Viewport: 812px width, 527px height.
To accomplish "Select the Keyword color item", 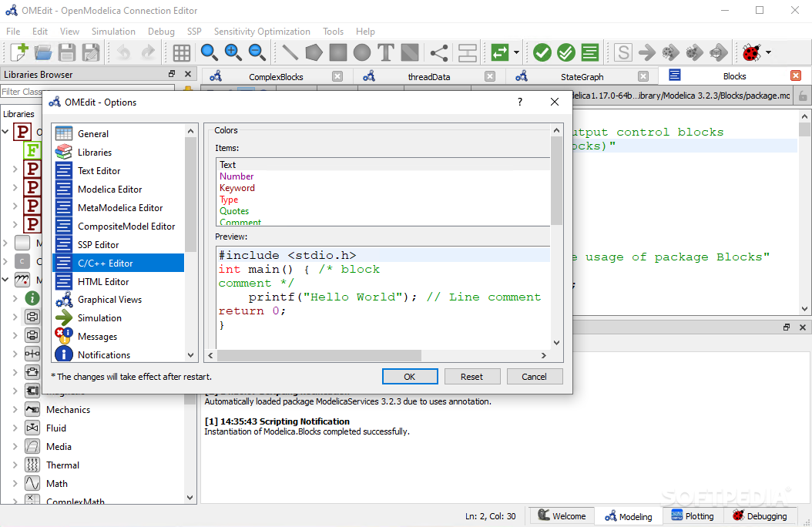I will pyautogui.click(x=237, y=188).
